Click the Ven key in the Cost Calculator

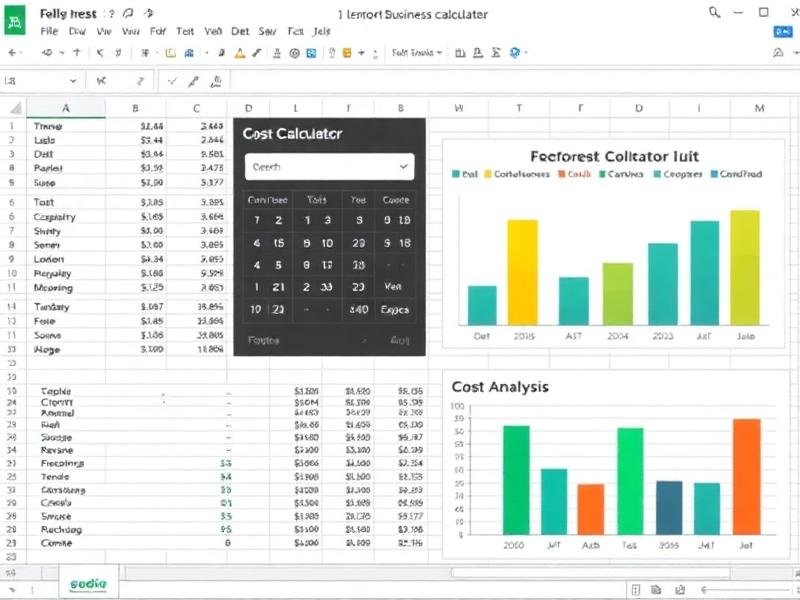coord(393,287)
